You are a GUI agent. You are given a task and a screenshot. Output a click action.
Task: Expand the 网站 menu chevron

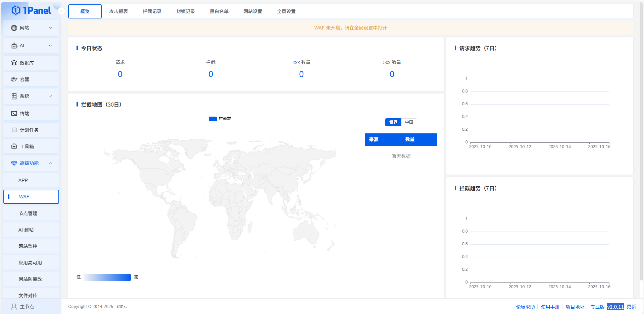click(x=50, y=28)
